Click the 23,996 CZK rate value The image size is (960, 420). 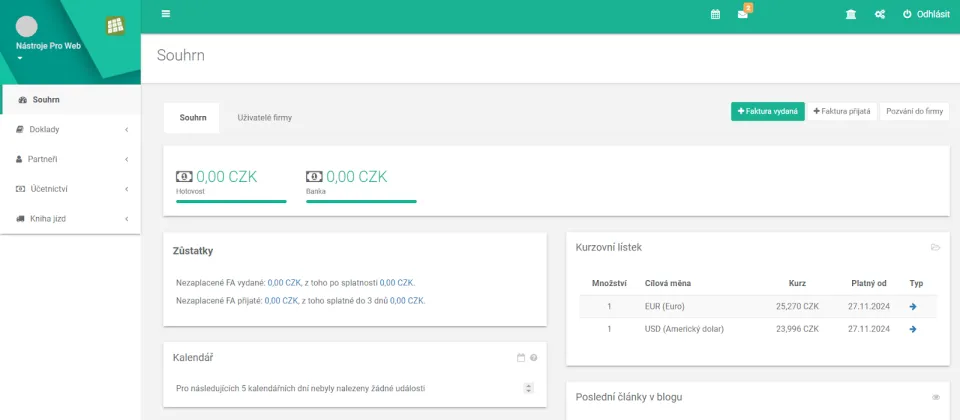[x=797, y=329]
